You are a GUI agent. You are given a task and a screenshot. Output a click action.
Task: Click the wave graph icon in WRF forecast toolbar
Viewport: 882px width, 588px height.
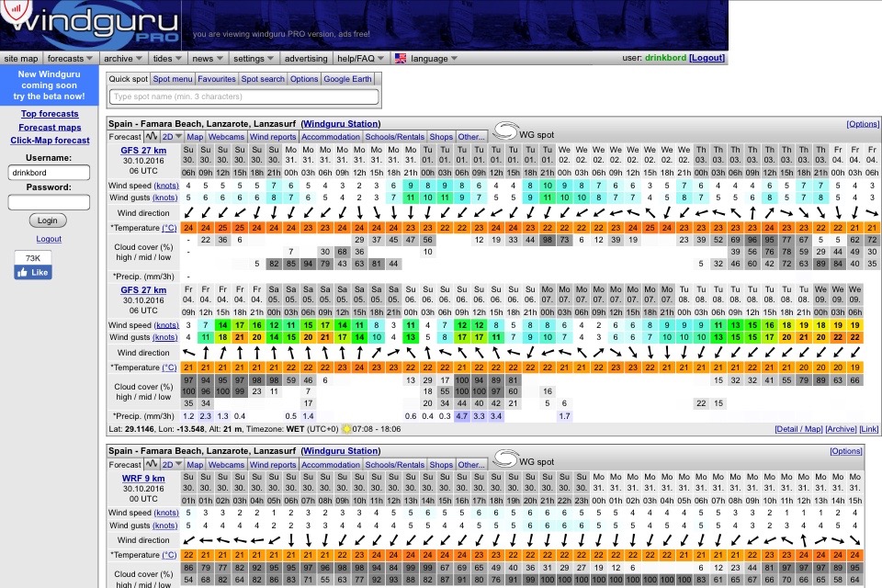point(152,464)
